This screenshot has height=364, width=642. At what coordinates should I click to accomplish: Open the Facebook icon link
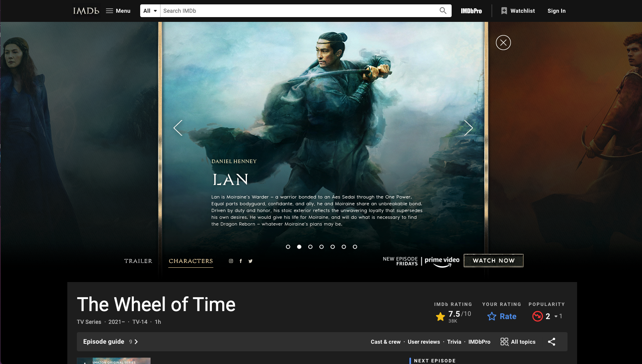pyautogui.click(x=241, y=261)
